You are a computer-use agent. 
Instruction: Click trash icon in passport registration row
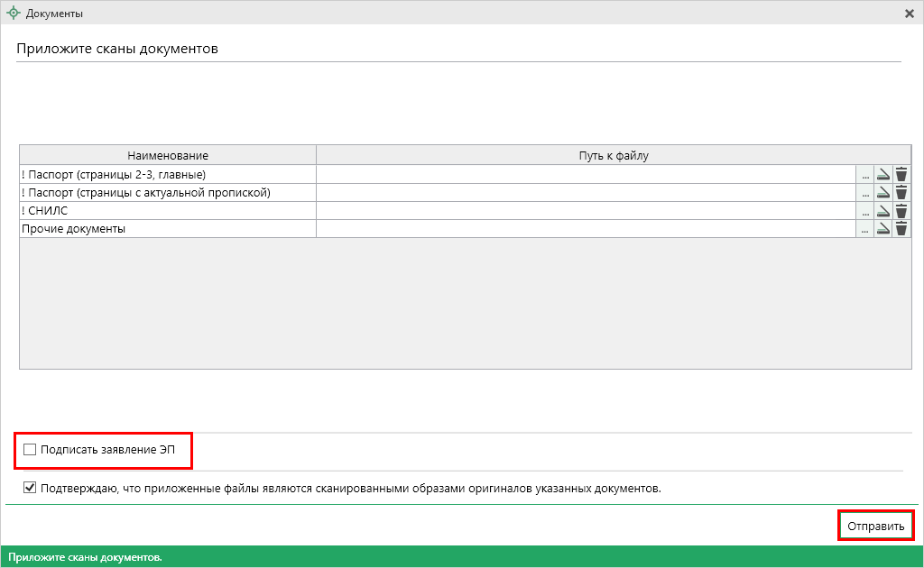coord(901,193)
